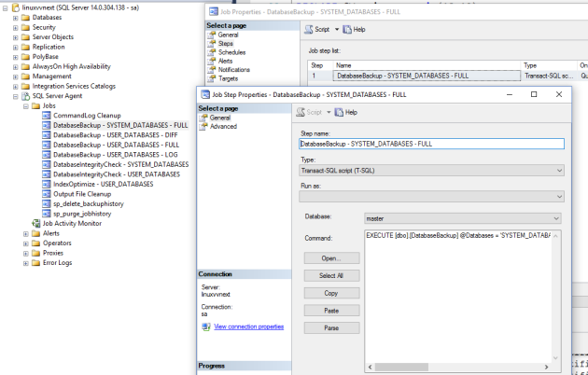Click the DatabaseBackup USER_DATABASES LOG job icon

point(47,155)
